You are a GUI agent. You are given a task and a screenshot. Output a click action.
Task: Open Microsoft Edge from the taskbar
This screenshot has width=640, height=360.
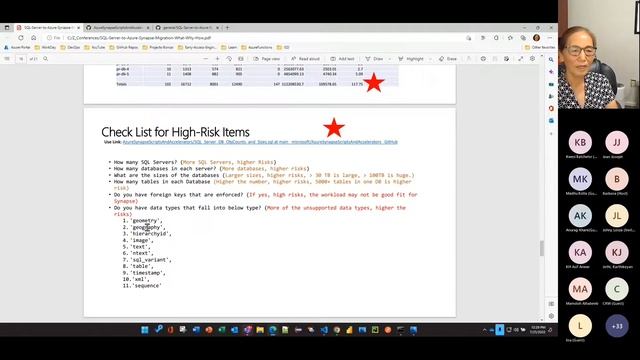tap(273, 330)
